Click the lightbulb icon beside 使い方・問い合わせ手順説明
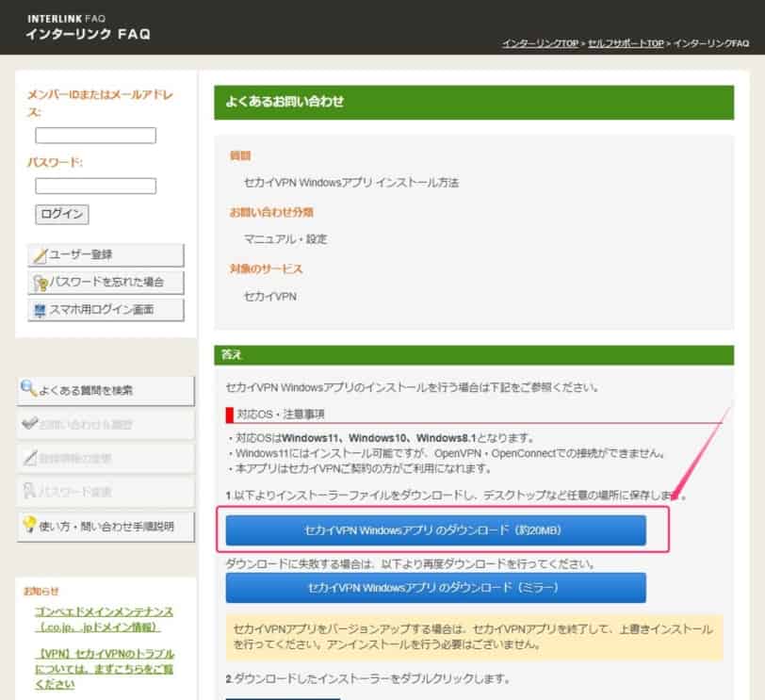 coord(29,525)
